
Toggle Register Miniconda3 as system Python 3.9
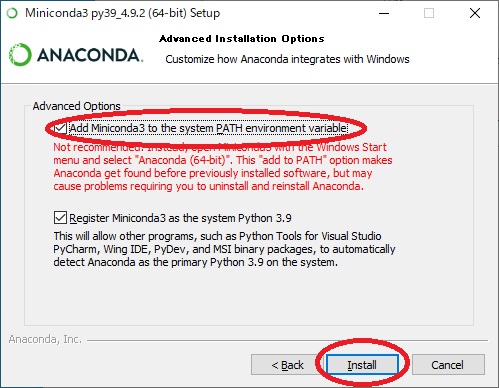(x=60, y=218)
